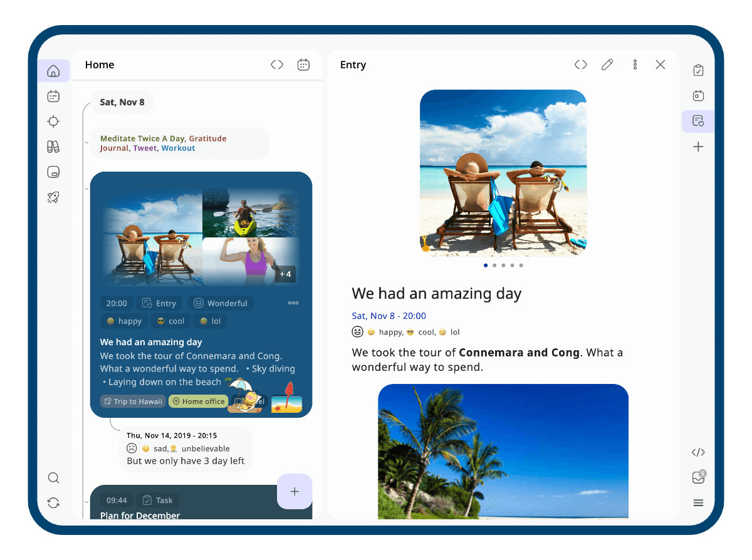Select the Trip to Hawaii tag
Image resolution: width=752 pixels, height=560 pixels.
tap(133, 402)
